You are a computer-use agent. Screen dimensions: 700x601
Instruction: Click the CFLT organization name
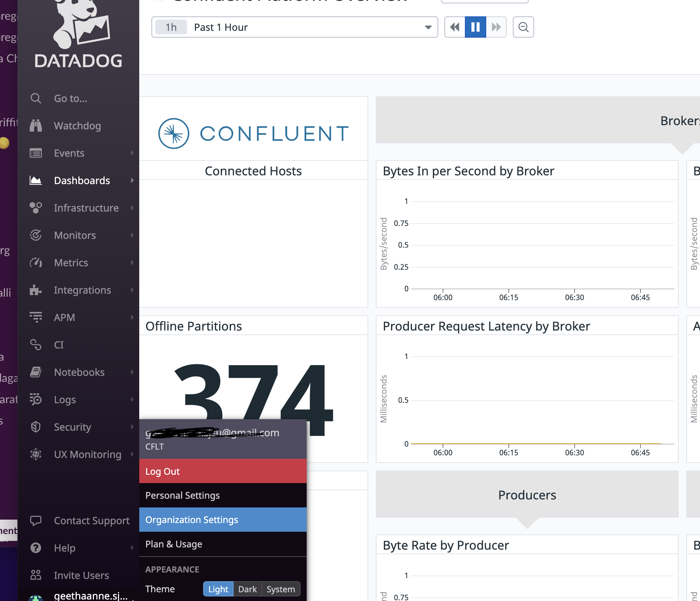click(x=154, y=447)
